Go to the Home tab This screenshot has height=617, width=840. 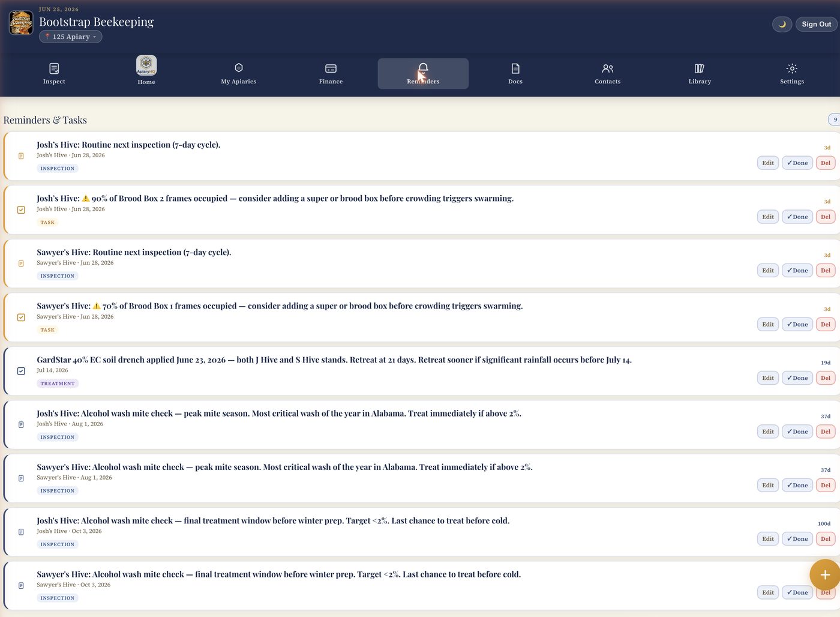pyautogui.click(x=146, y=70)
